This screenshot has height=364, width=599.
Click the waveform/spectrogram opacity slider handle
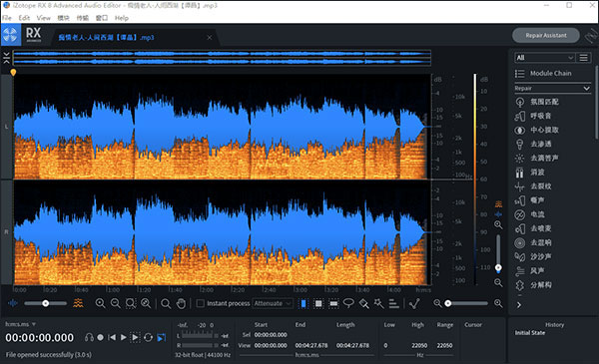[46, 304]
